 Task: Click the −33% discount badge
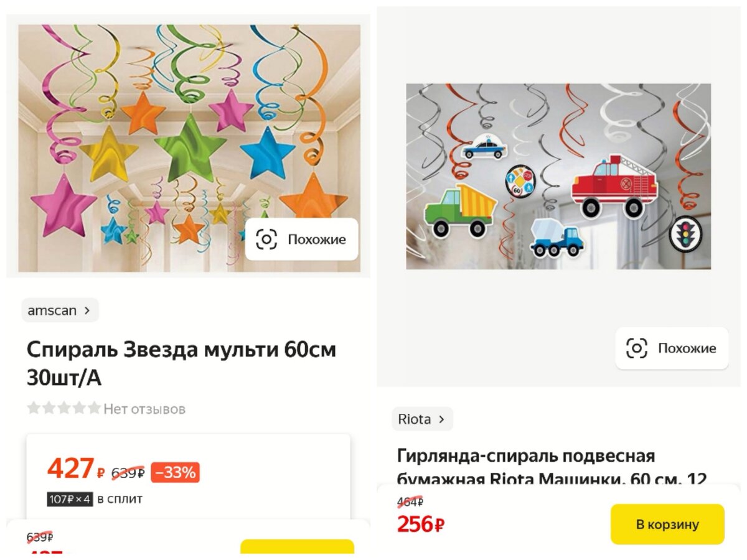tap(175, 472)
